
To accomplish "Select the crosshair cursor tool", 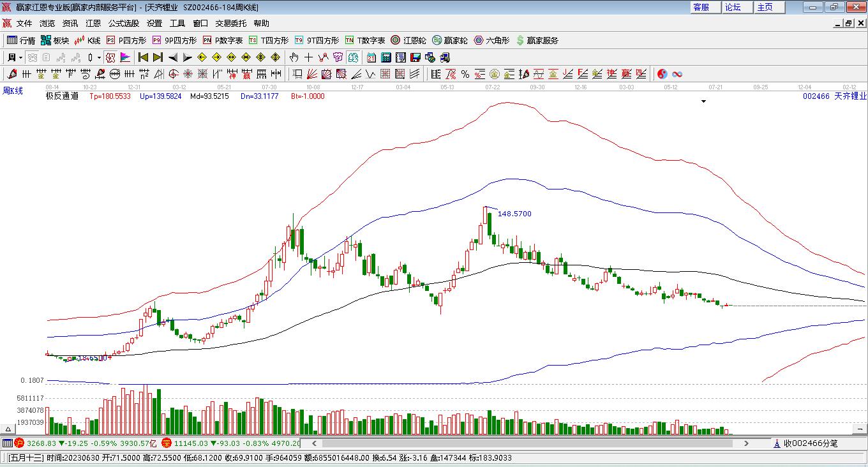I will tap(308, 57).
